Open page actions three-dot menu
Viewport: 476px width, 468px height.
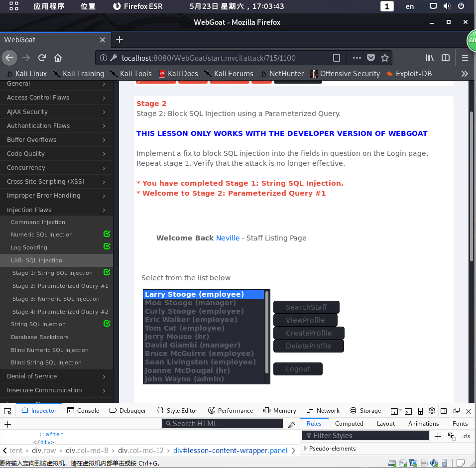tap(357, 58)
